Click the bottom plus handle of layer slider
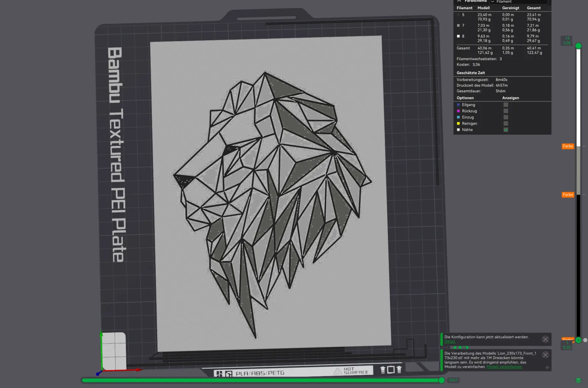The height and width of the screenshot is (388, 588). 578,340
